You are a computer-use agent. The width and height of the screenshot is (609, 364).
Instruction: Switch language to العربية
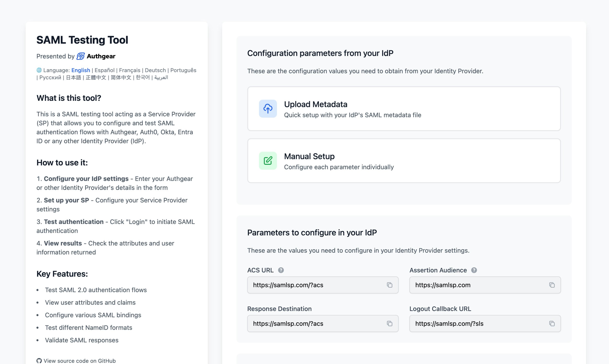(x=161, y=78)
